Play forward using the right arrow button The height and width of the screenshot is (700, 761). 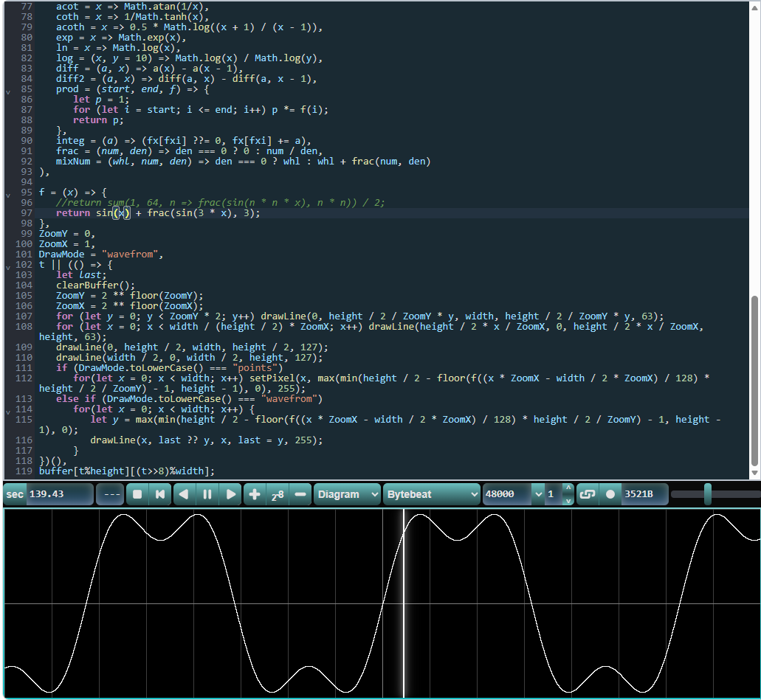[x=231, y=494]
